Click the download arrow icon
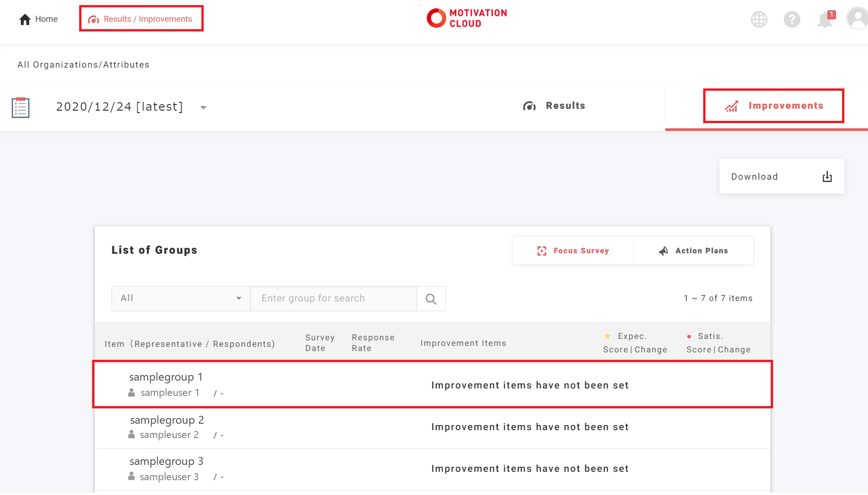This screenshot has height=495, width=868. [x=827, y=176]
